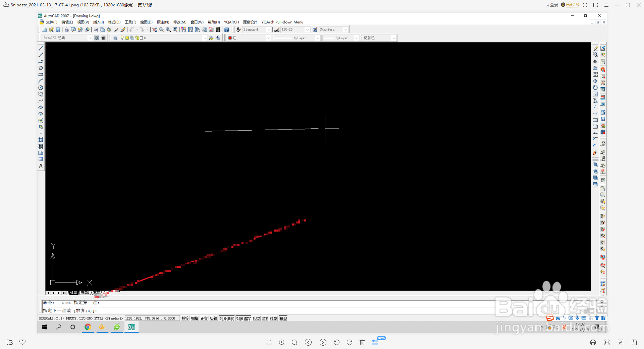Open the YQARCH menu
This screenshot has height=349, width=644.
tap(231, 22)
